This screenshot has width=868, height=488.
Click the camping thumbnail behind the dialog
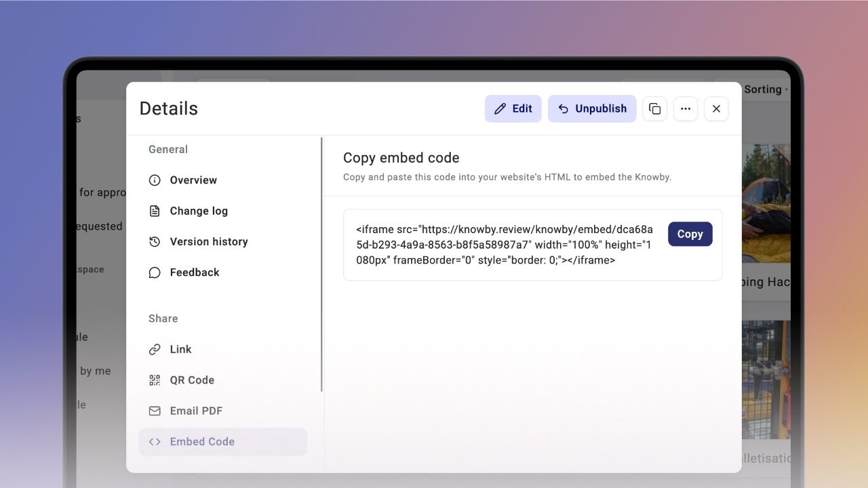click(766, 203)
